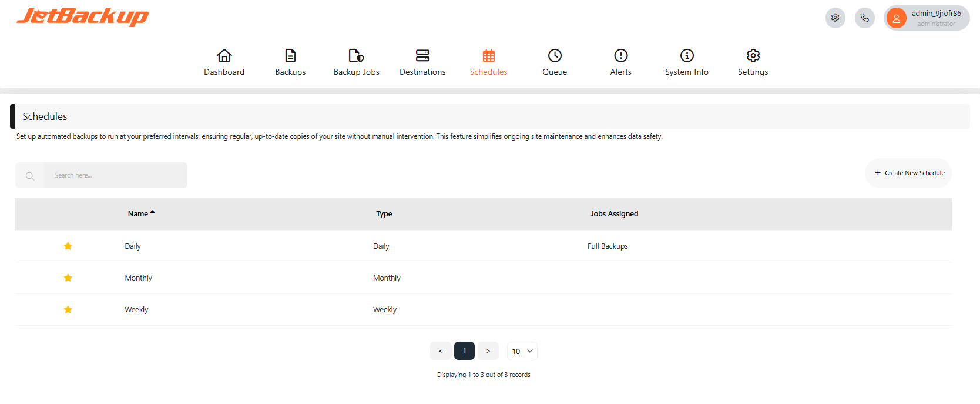Open the Queue clock icon
The width and height of the screenshot is (980, 404).
pyautogui.click(x=555, y=56)
